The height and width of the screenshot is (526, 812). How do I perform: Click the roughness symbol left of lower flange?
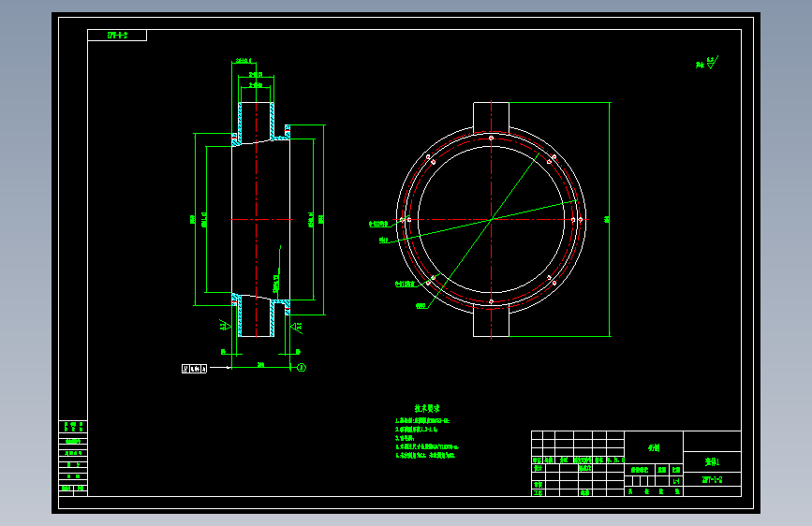[225, 325]
